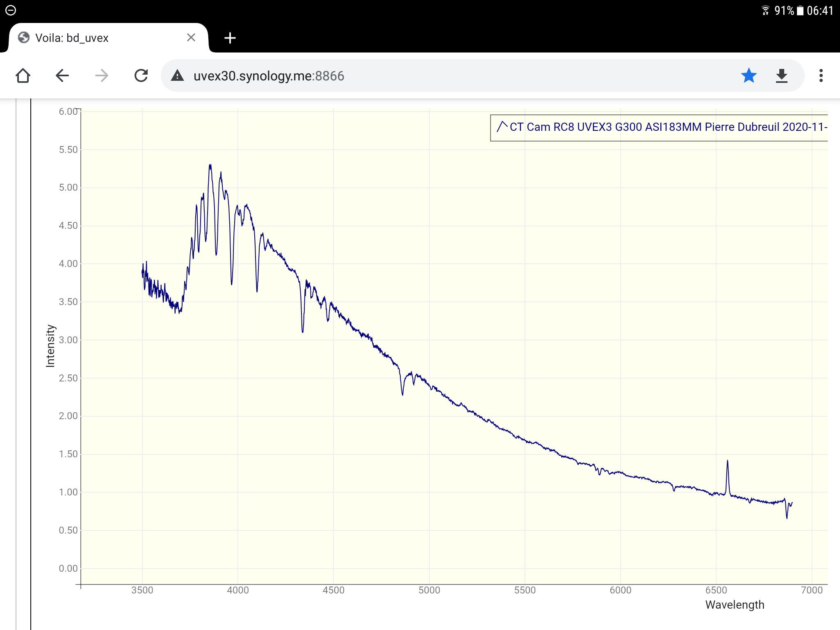Screen dimensions: 840x630
Task: Click the emission peak near 6560 wavelength
Action: (x=727, y=463)
